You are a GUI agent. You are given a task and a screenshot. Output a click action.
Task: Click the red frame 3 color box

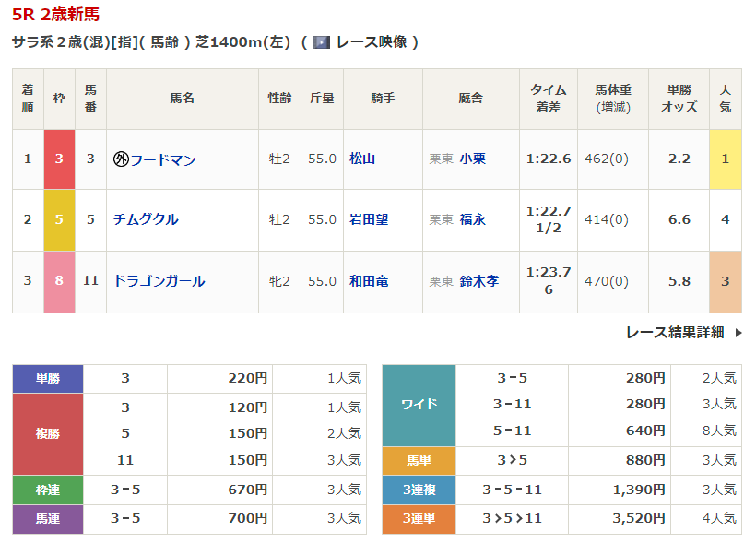click(59, 159)
